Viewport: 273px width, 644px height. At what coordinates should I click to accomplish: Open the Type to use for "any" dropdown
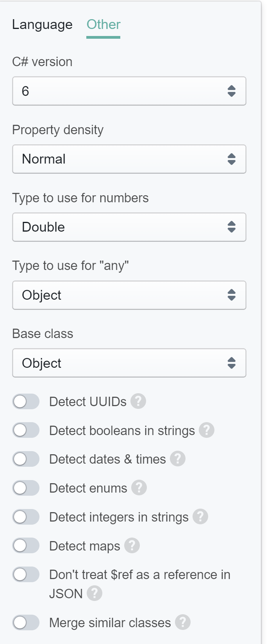[x=129, y=295]
